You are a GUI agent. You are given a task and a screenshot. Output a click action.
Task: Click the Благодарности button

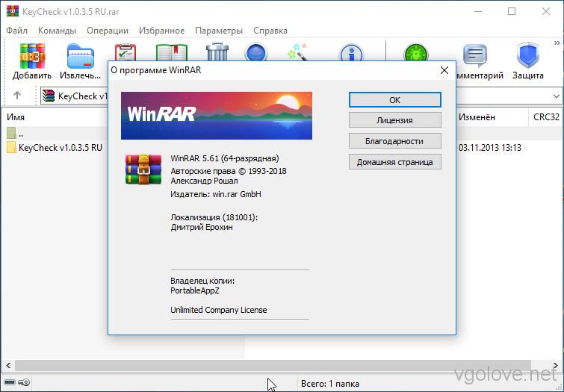tap(394, 141)
